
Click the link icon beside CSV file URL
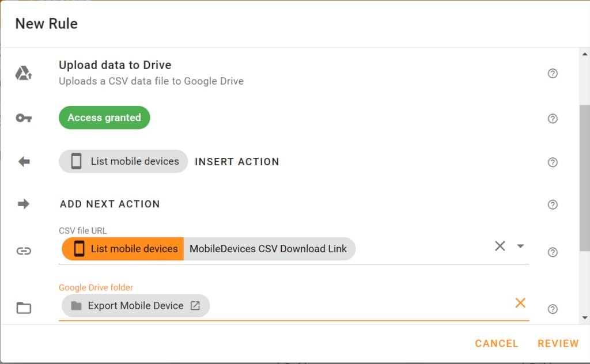tap(23, 251)
